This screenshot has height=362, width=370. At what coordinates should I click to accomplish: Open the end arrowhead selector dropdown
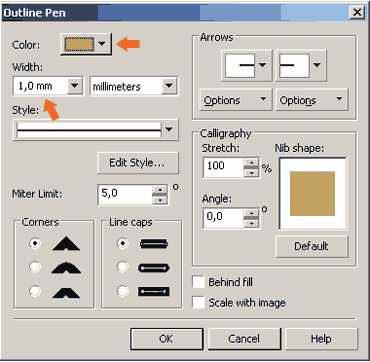(300, 65)
